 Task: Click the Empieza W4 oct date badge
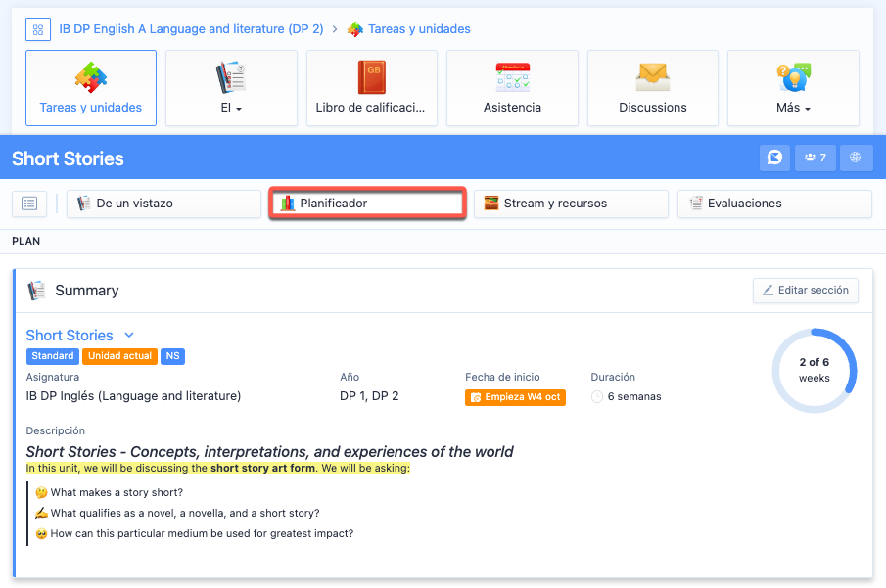click(x=515, y=397)
